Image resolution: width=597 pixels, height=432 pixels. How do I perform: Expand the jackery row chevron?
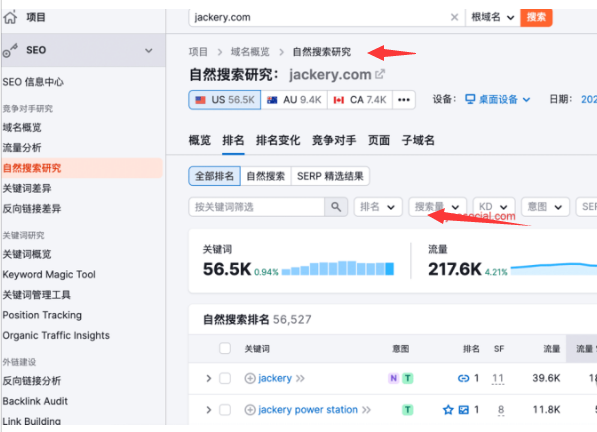[208, 378]
